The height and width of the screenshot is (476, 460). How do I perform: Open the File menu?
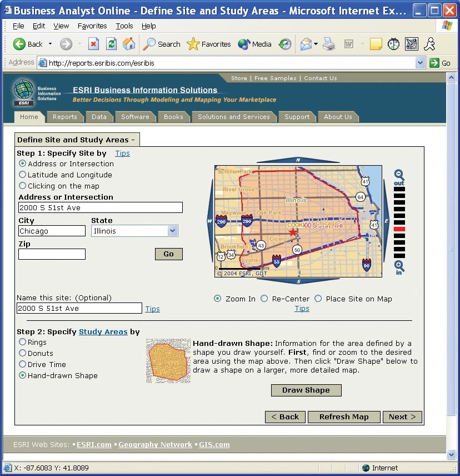pos(18,26)
